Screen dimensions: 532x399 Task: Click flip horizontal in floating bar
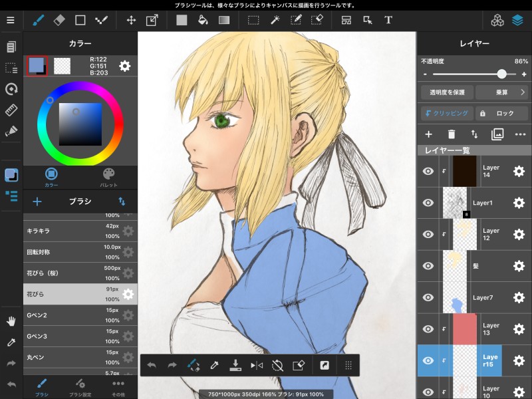(x=257, y=365)
